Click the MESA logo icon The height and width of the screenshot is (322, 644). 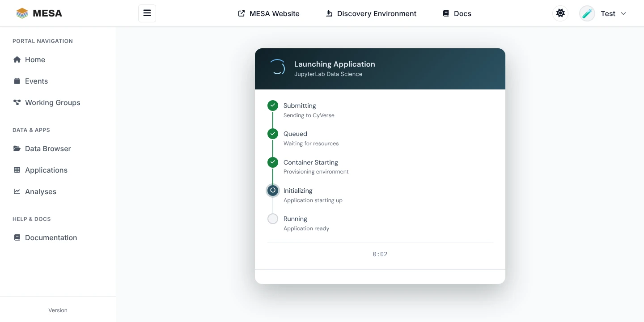[x=22, y=13]
